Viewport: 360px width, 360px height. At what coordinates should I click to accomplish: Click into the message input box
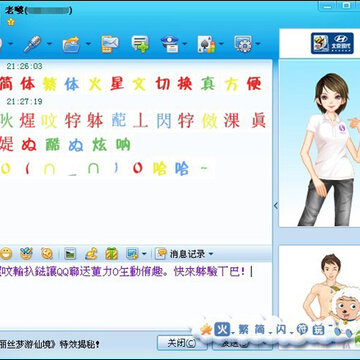click(135, 297)
